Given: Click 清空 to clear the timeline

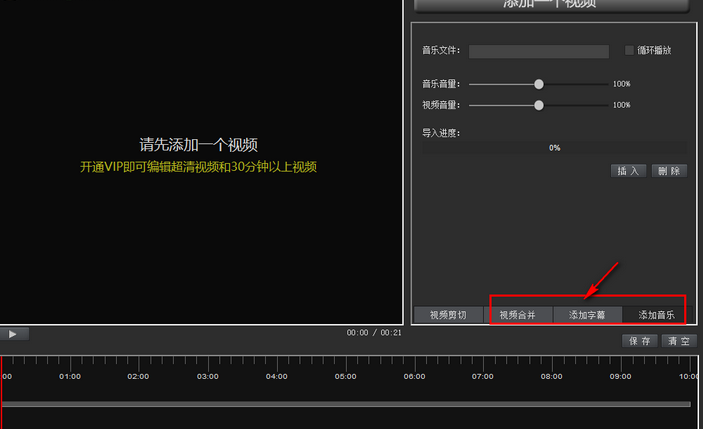Looking at the screenshot, I should 679,341.
